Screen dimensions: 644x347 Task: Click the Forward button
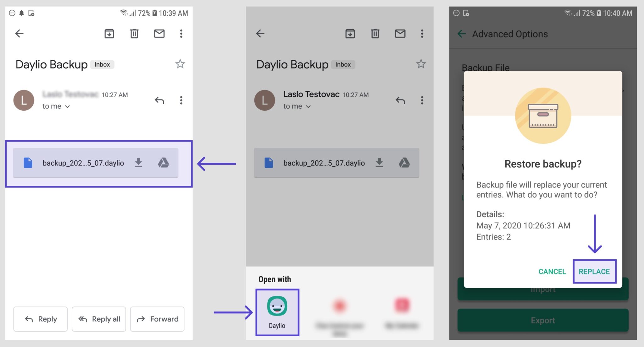tap(157, 319)
